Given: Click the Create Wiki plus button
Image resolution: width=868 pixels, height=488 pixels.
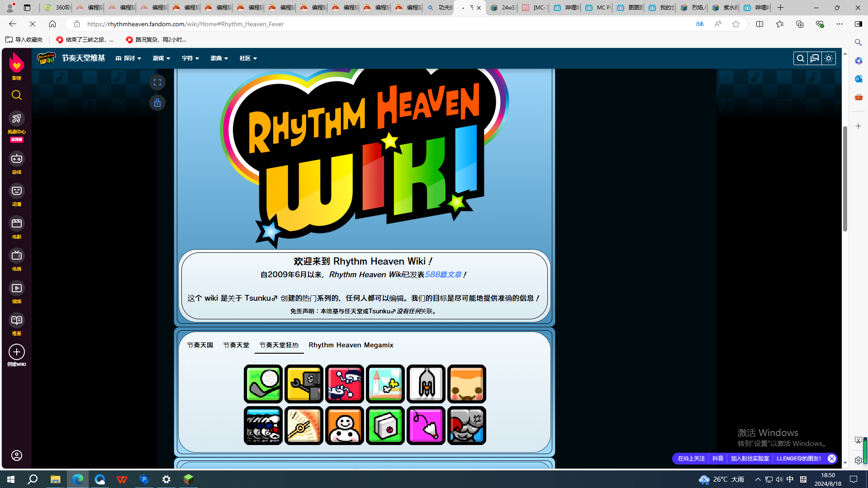Looking at the screenshot, I should coord(17,352).
